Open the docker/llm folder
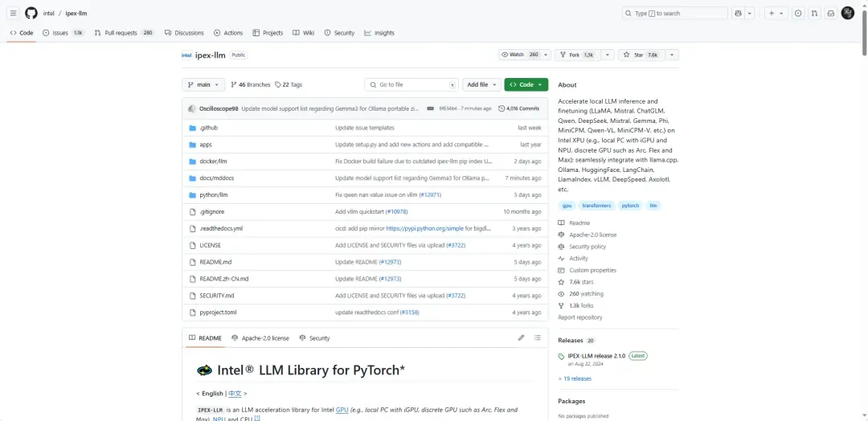Screen dimensions: 868x421 214,161
